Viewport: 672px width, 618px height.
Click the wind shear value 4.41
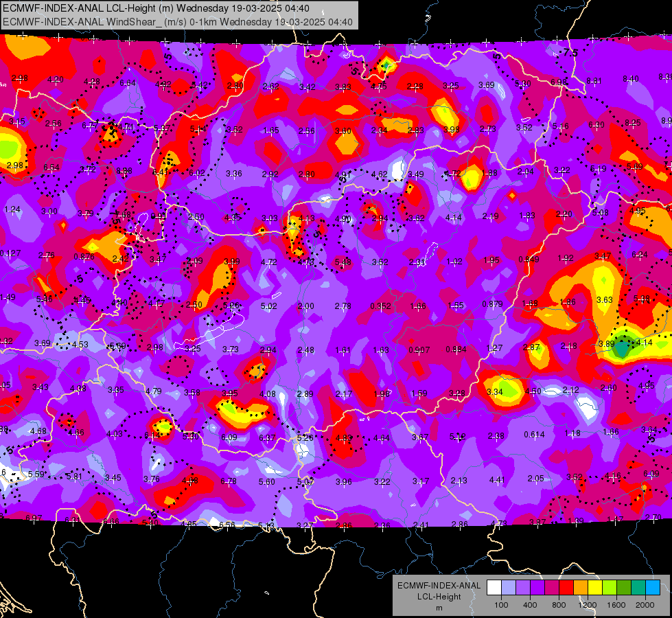[x=497, y=479]
